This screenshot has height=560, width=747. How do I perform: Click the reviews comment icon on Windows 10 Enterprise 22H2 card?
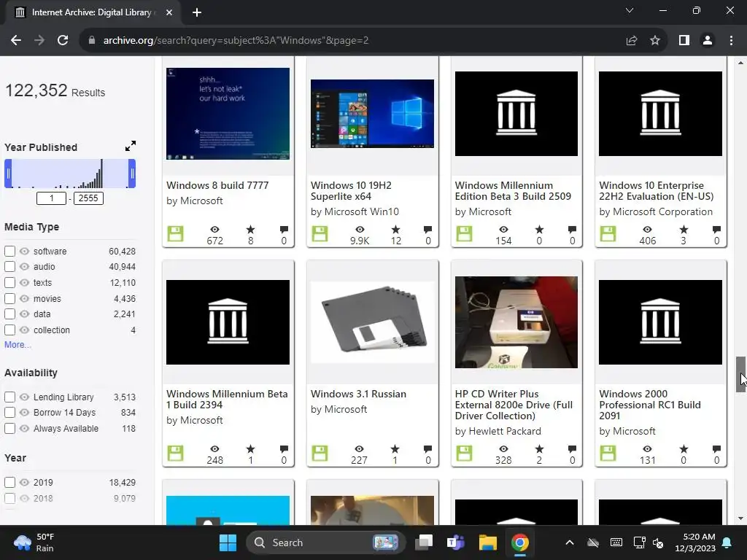(x=716, y=230)
